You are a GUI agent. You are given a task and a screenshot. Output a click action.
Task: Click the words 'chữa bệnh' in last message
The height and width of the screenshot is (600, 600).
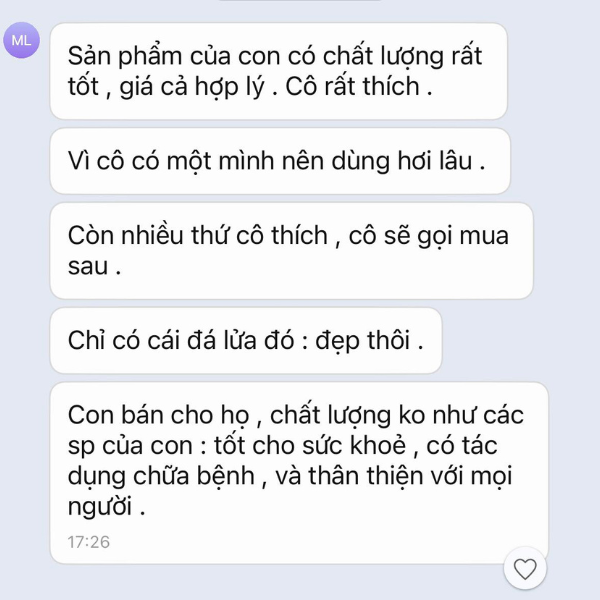[194, 476]
